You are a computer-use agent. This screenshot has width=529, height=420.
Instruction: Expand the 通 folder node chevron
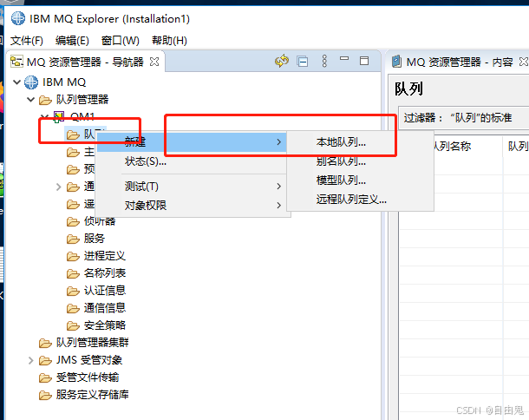click(x=58, y=187)
